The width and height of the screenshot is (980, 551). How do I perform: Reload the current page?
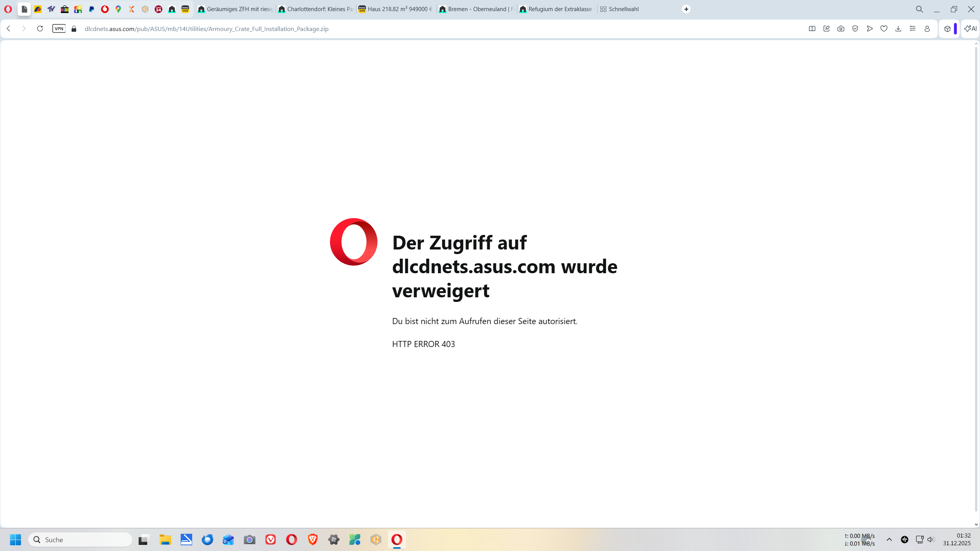pos(40,29)
